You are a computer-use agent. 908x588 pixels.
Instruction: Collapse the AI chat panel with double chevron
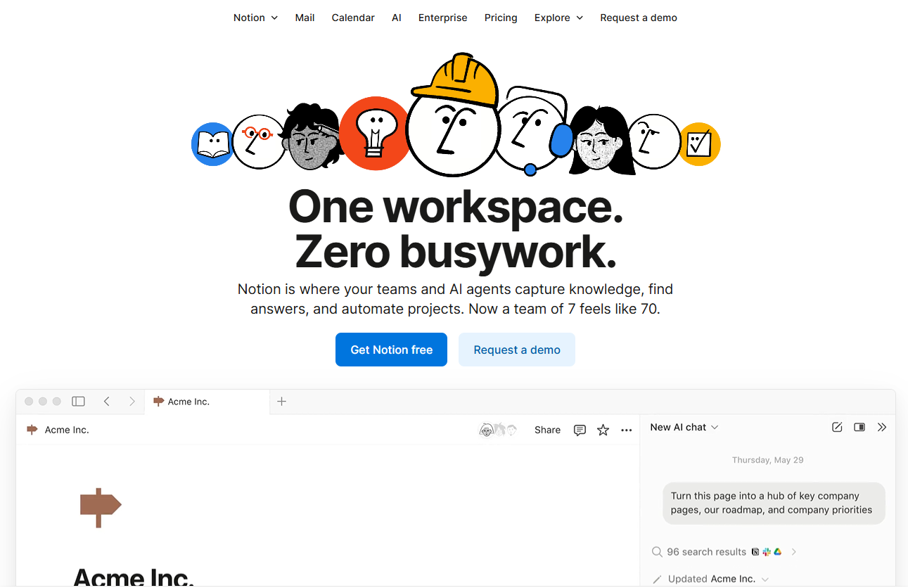pyautogui.click(x=882, y=428)
